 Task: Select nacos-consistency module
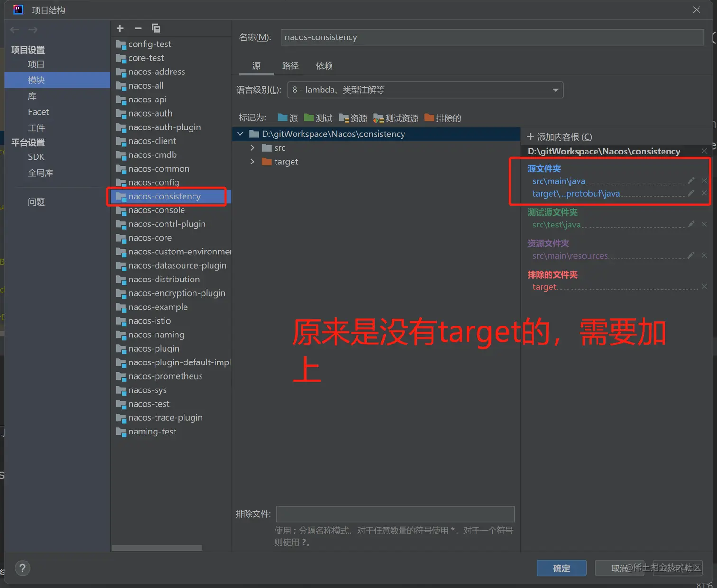164,196
